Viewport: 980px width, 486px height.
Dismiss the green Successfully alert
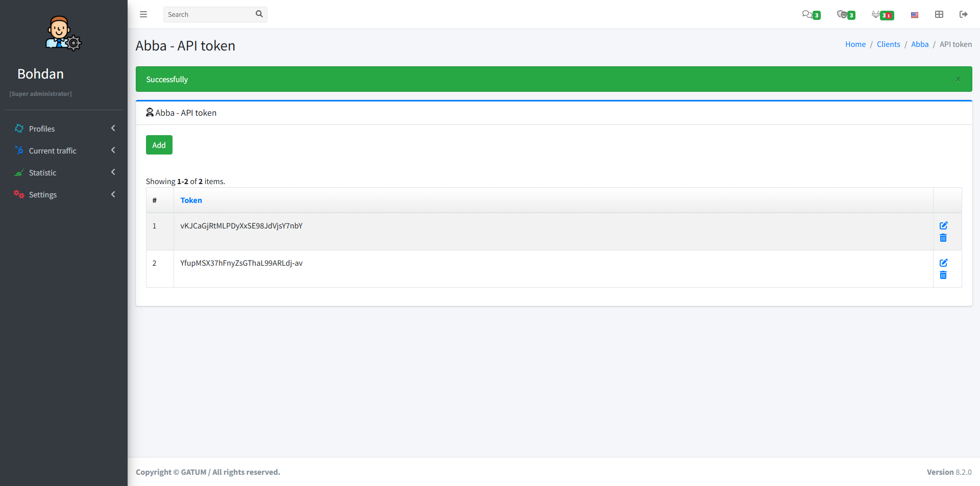coord(958,79)
